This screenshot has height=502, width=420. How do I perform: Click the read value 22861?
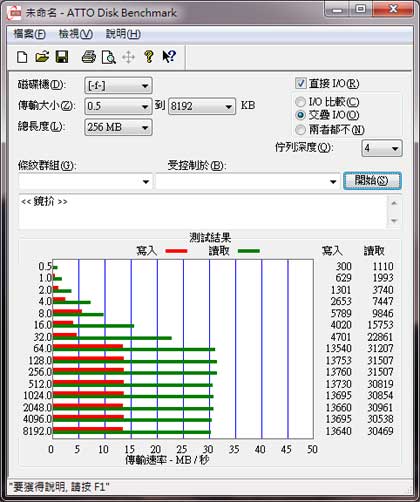click(380, 337)
